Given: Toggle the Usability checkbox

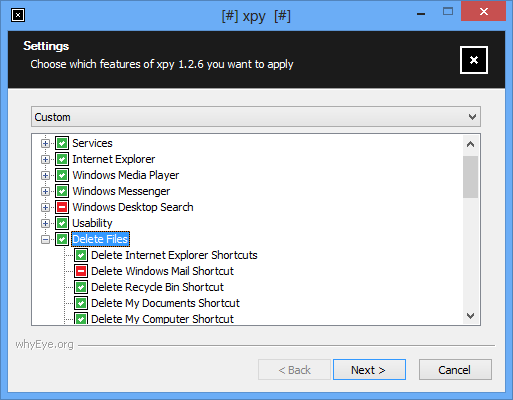Looking at the screenshot, I should coord(62,223).
